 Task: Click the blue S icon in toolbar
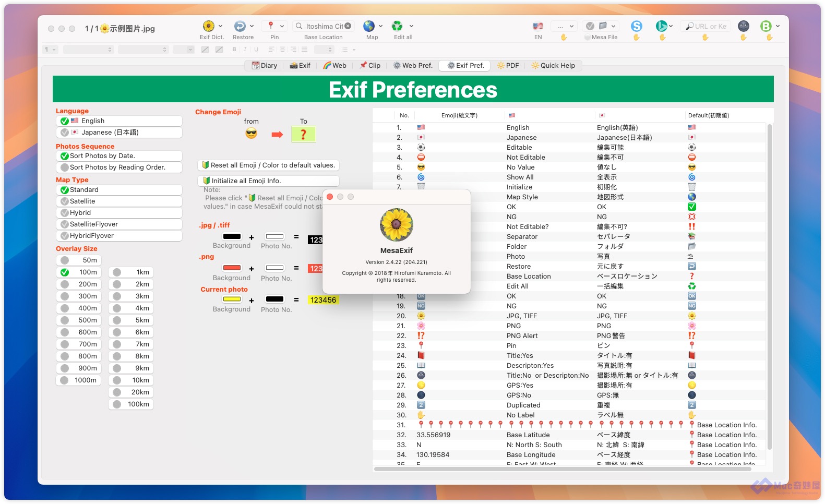[636, 26]
